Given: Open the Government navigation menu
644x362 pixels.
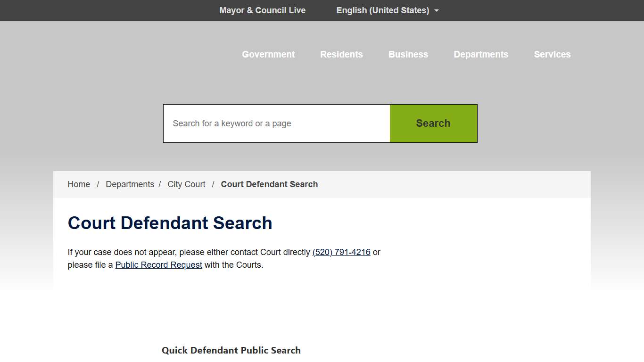Looking at the screenshot, I should click(x=268, y=54).
